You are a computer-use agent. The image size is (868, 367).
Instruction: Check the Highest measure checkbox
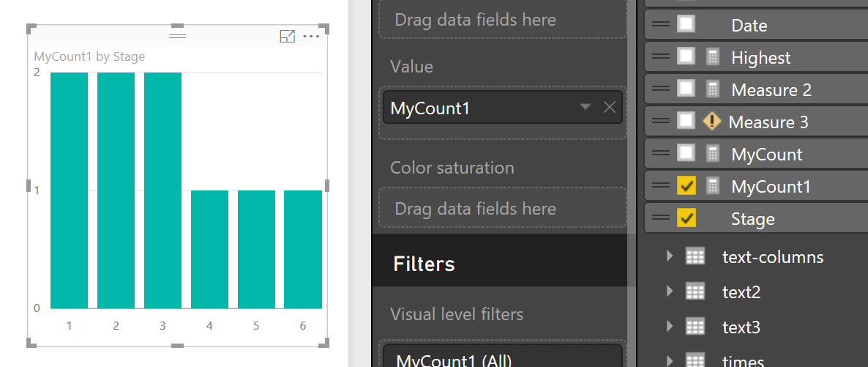[x=686, y=56]
